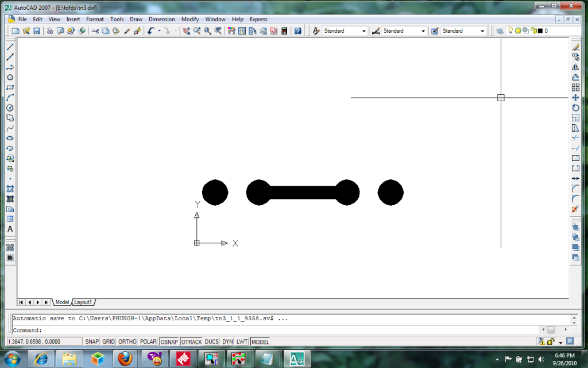Image resolution: width=588 pixels, height=368 pixels.
Task: Select the Hatch tool
Action: [10, 189]
